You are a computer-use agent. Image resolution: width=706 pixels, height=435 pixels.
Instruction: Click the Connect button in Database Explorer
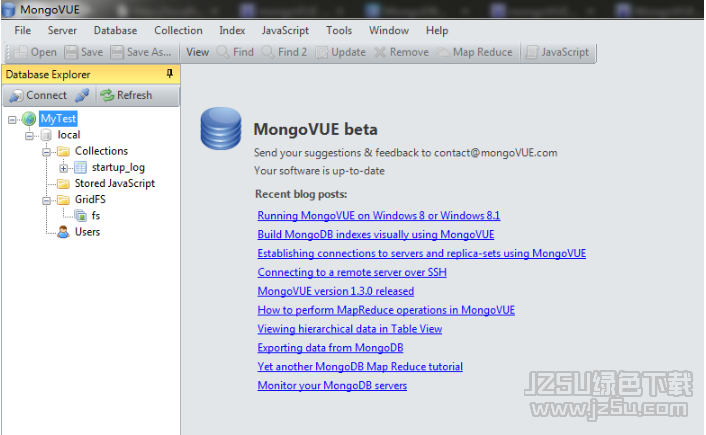(x=38, y=95)
